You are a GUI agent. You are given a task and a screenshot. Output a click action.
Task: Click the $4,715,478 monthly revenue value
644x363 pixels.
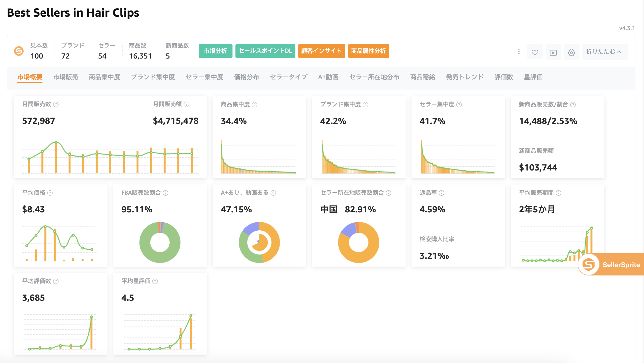point(176,121)
